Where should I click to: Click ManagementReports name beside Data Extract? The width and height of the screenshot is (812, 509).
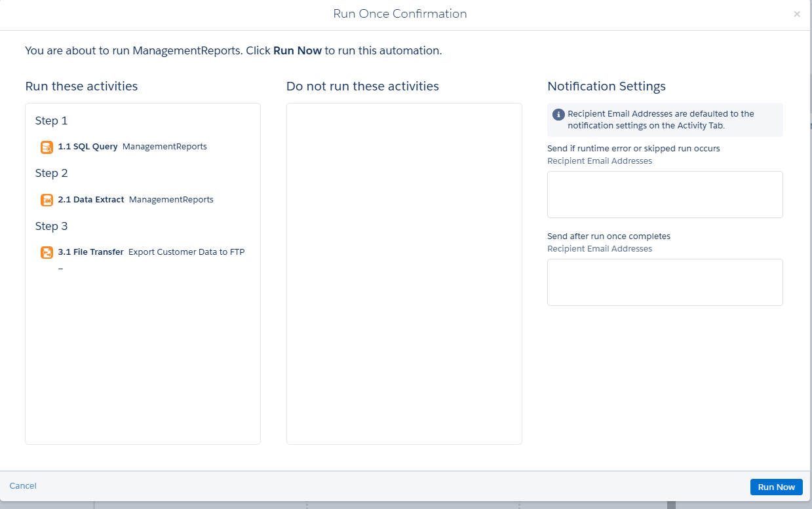(x=171, y=199)
